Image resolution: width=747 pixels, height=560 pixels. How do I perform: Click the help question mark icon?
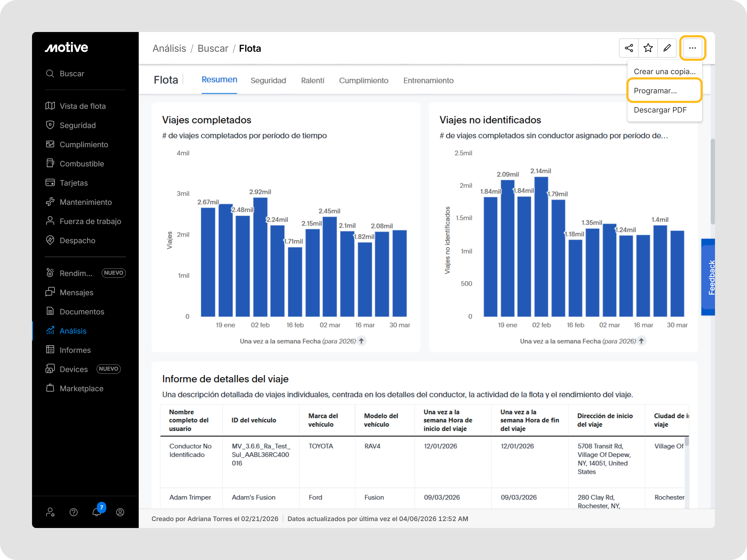tap(74, 512)
